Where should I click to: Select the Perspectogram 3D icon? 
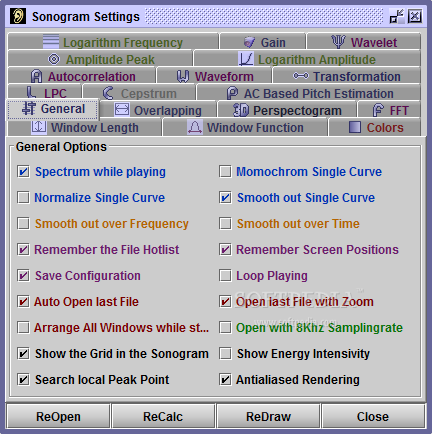tap(241, 110)
